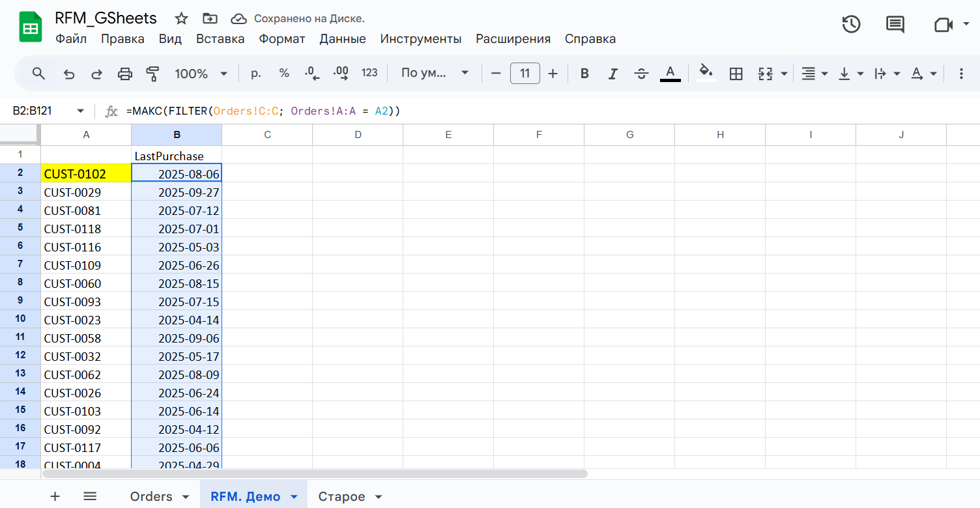Switch to the Orders sheet tab
Viewport: 980px width, 508px height.
(151, 496)
